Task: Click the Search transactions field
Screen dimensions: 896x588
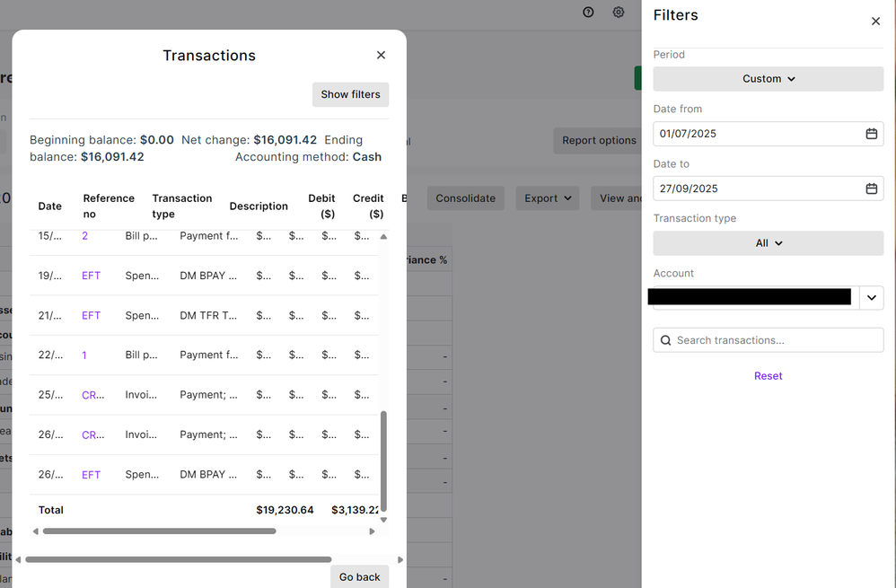Action: tap(768, 340)
